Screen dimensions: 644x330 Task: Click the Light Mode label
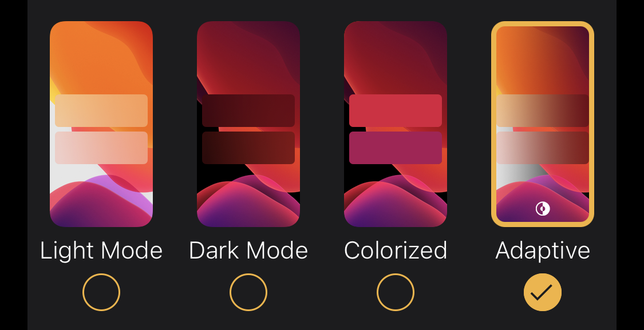point(101,251)
